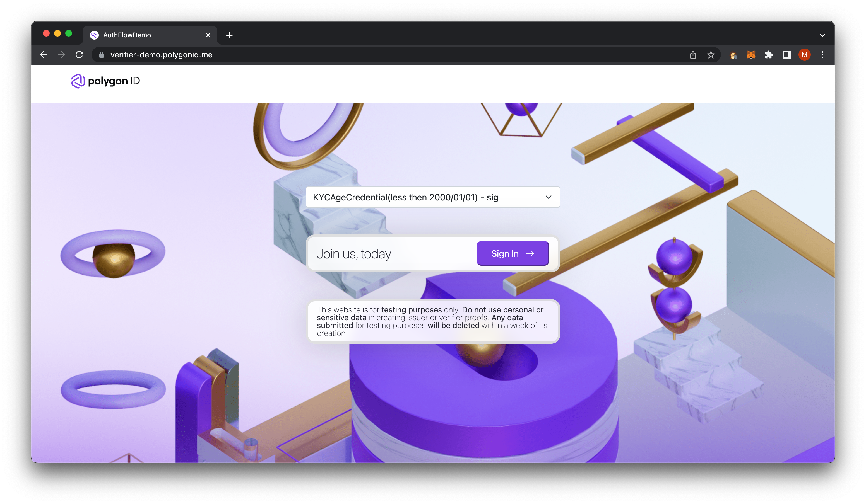866x504 pixels.
Task: Click the monkey extension icon
Action: click(x=733, y=55)
